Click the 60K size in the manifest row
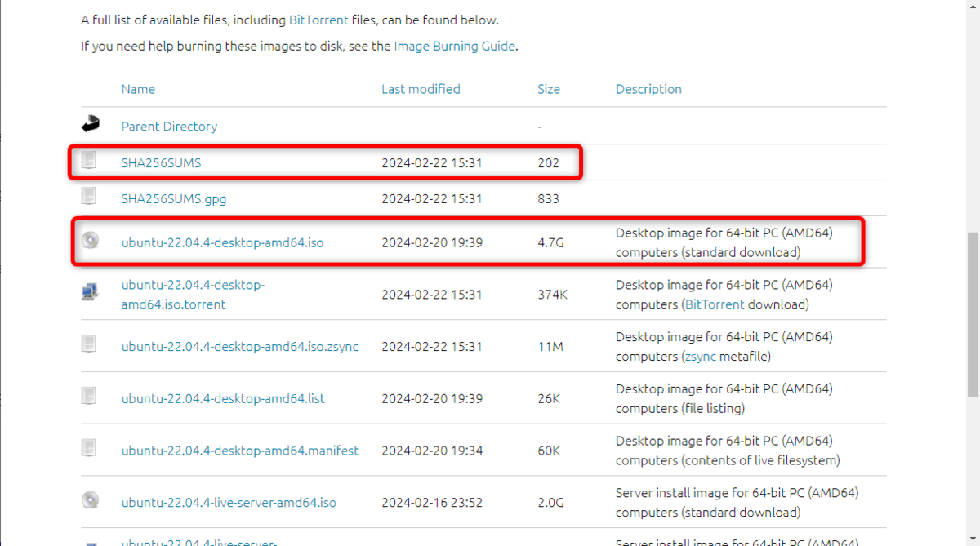Viewport: 980px width, 546px height. point(549,451)
